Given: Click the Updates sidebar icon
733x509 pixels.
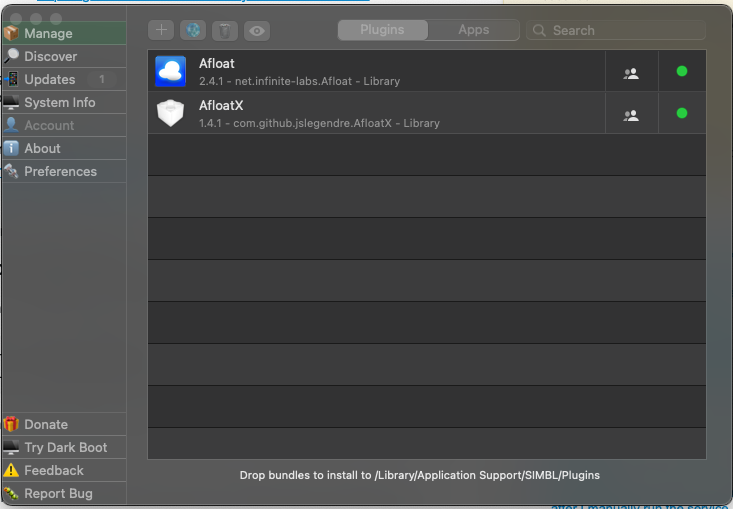Looking at the screenshot, I should tap(11, 79).
